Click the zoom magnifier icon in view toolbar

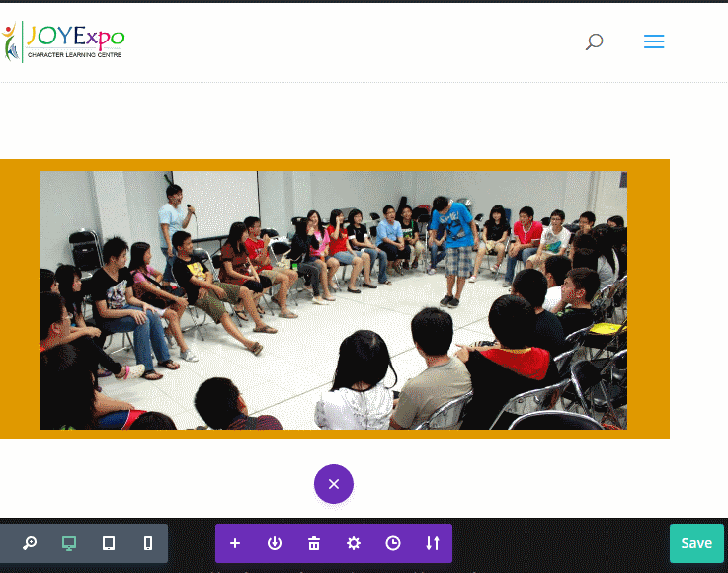(30, 543)
